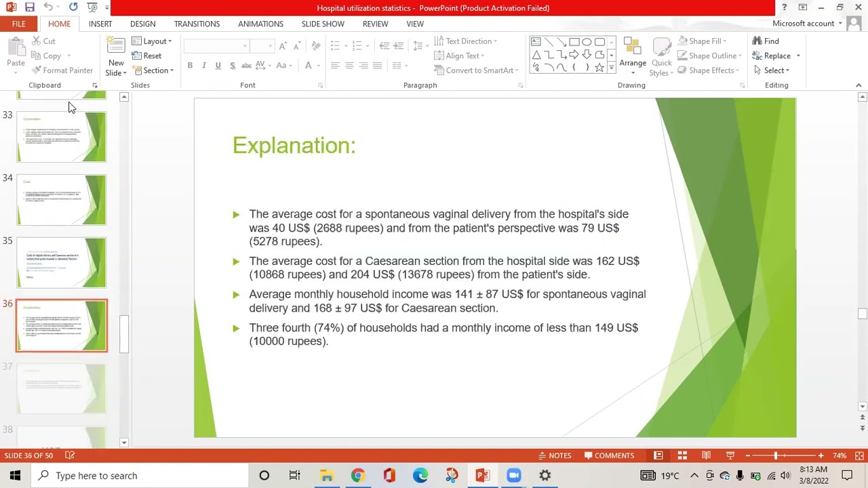Open the TRANSITIONS tab
Screen dimensions: 868x488
coord(197,24)
